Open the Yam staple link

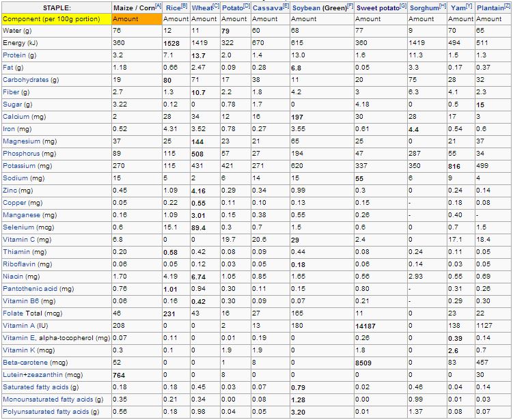(458, 8)
